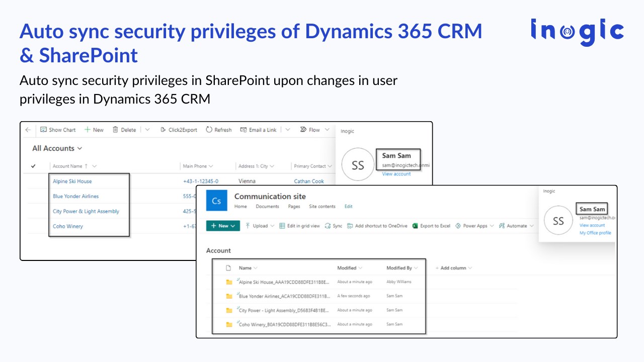644x362 pixels.
Task: Click the file type column icon
Action: click(x=228, y=268)
